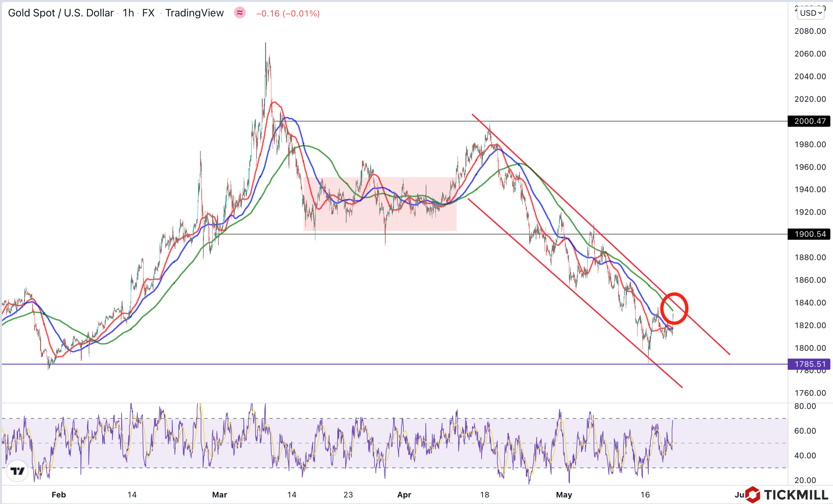Click the 80.00 level on RSI scale
Image resolution: width=833 pixels, height=504 pixels.
click(805, 406)
